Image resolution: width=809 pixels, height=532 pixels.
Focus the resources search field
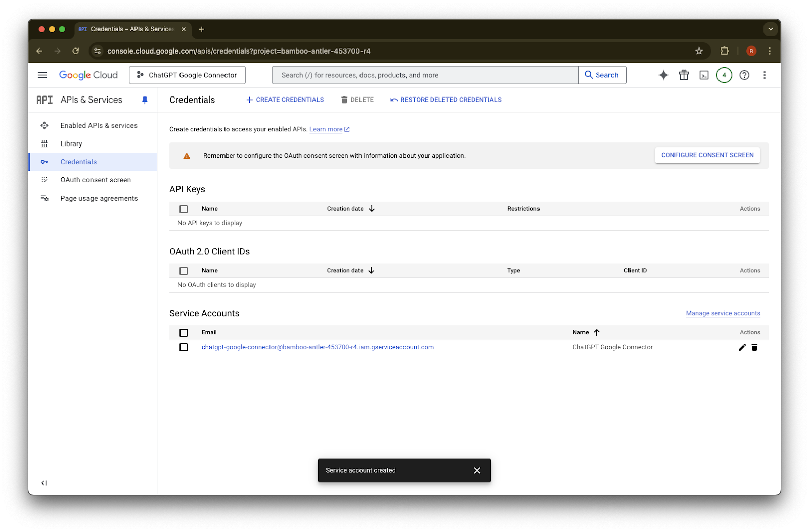pos(425,75)
